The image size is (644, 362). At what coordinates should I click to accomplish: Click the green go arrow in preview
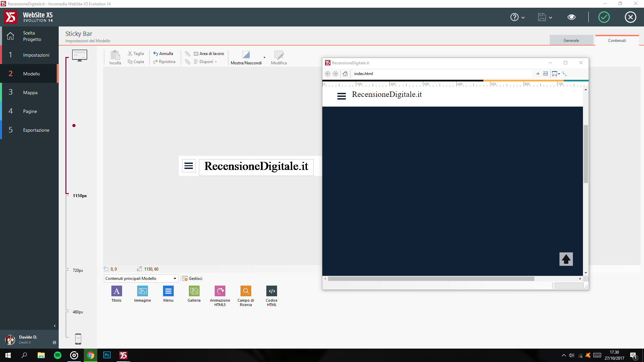(538, 74)
